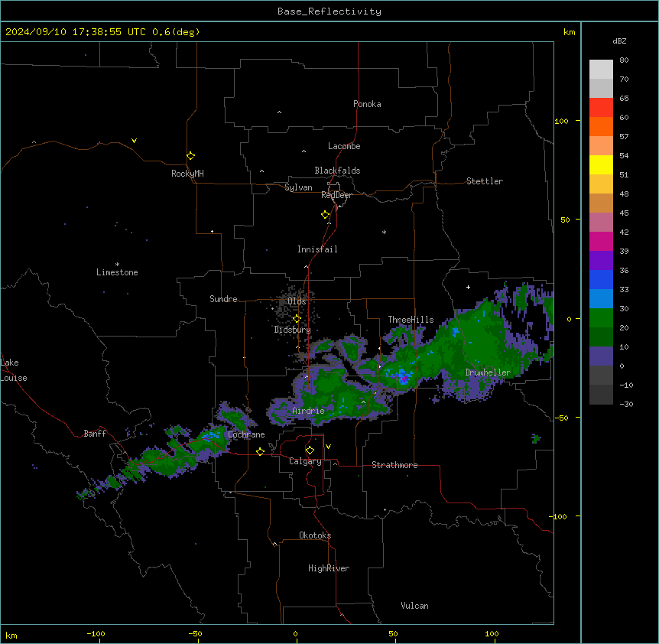The width and height of the screenshot is (659, 644).
Task: Click the RedDeer city label
Action: [x=336, y=195]
